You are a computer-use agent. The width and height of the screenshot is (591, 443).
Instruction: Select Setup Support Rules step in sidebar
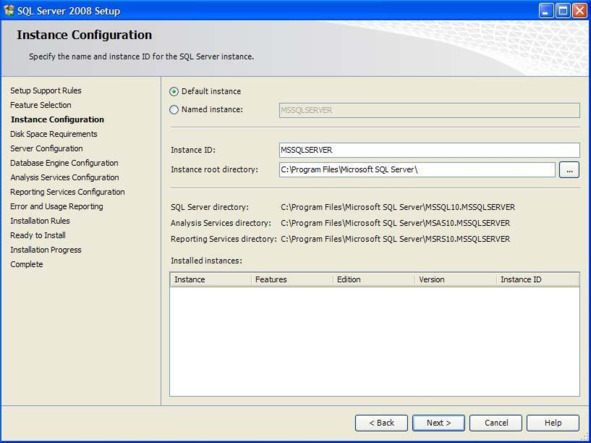click(46, 91)
